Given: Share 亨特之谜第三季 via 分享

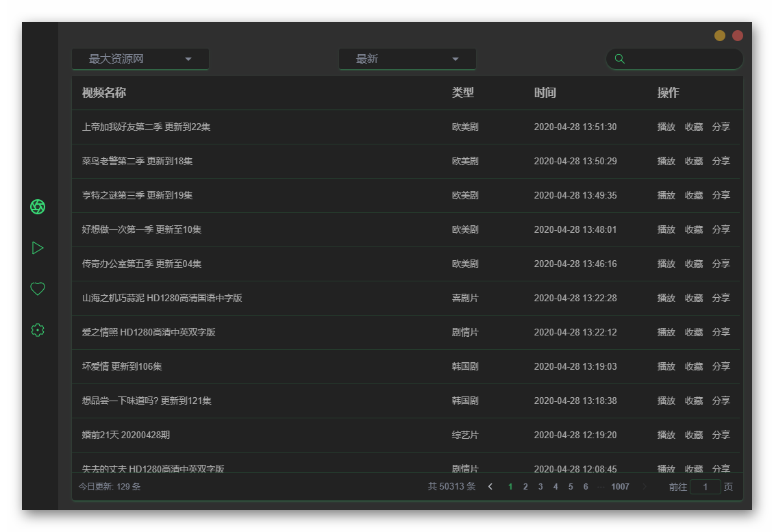Looking at the screenshot, I should [x=721, y=195].
